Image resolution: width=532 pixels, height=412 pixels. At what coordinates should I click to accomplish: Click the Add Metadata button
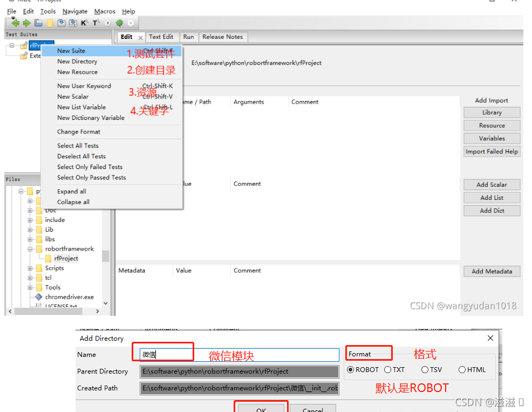coord(492,272)
